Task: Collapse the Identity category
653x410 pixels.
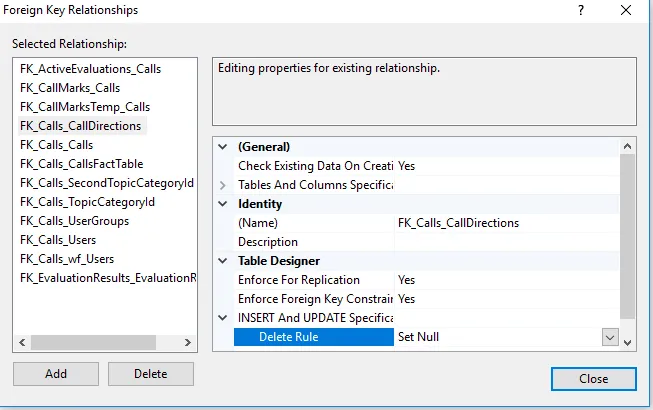Action: (223, 204)
